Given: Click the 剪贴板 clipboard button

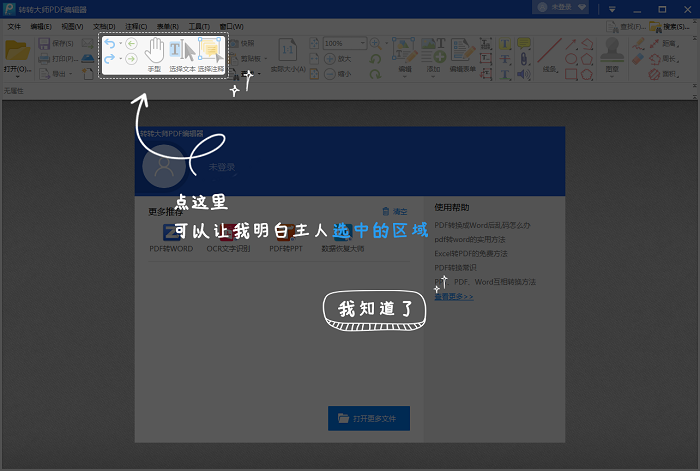Looking at the screenshot, I should click(246, 58).
